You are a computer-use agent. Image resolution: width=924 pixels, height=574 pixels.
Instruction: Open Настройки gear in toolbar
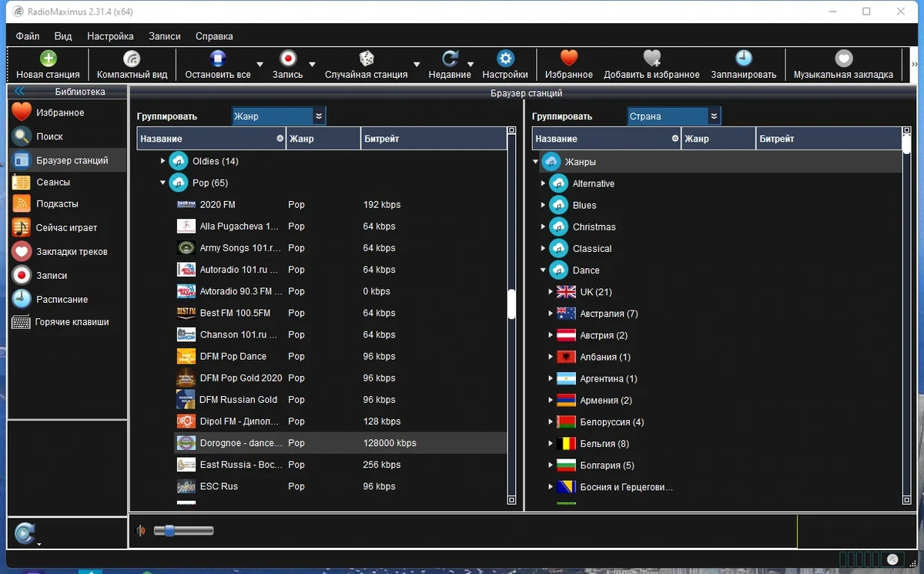pyautogui.click(x=505, y=59)
